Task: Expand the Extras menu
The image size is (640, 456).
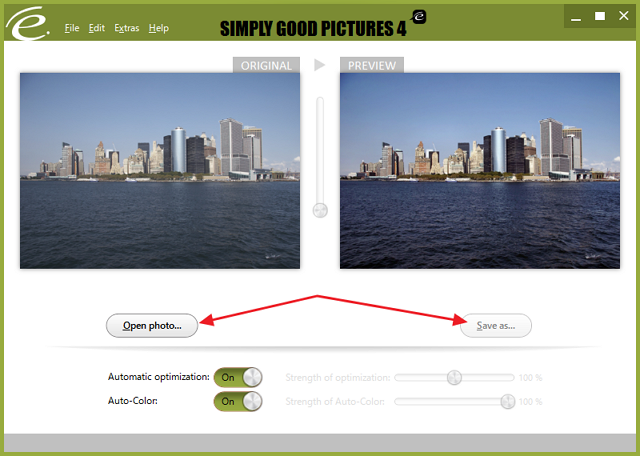Action: click(x=127, y=28)
